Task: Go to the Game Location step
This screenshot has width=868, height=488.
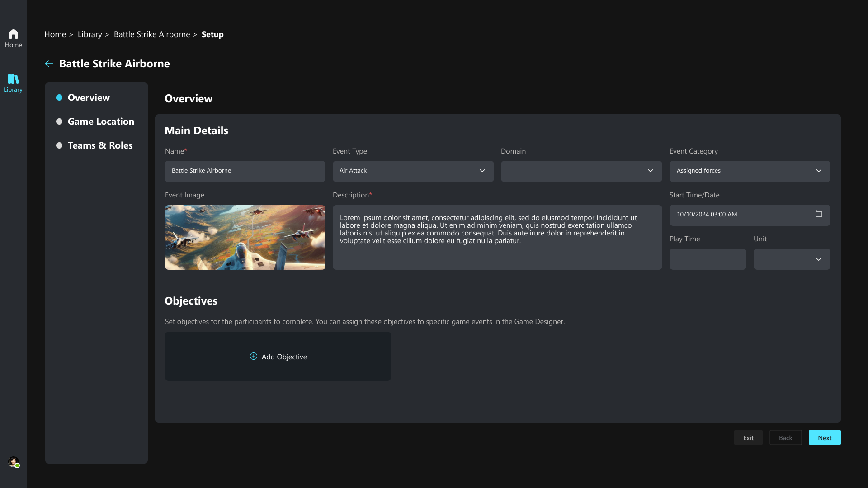Action: pos(100,122)
